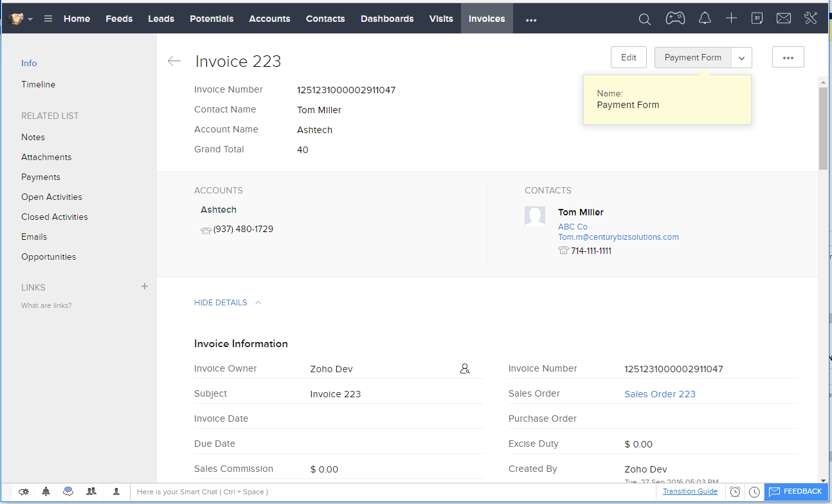Click the scrollbar down arrow
832x504 pixels.
coord(823,480)
